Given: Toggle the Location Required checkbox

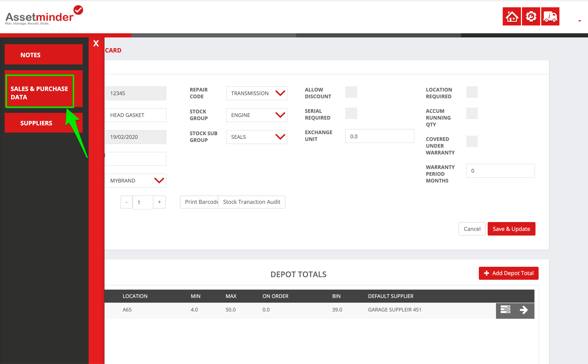Looking at the screenshot, I should tap(472, 92).
